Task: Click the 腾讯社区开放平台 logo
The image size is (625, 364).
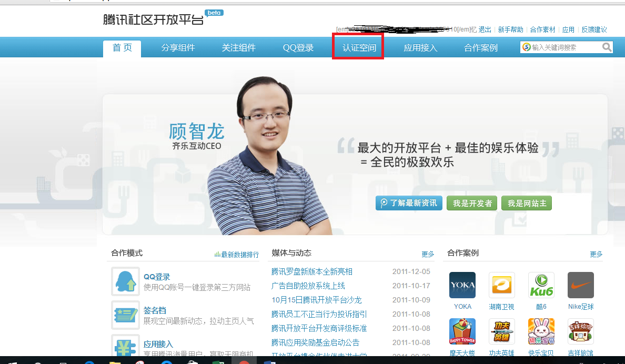Action: coord(154,19)
